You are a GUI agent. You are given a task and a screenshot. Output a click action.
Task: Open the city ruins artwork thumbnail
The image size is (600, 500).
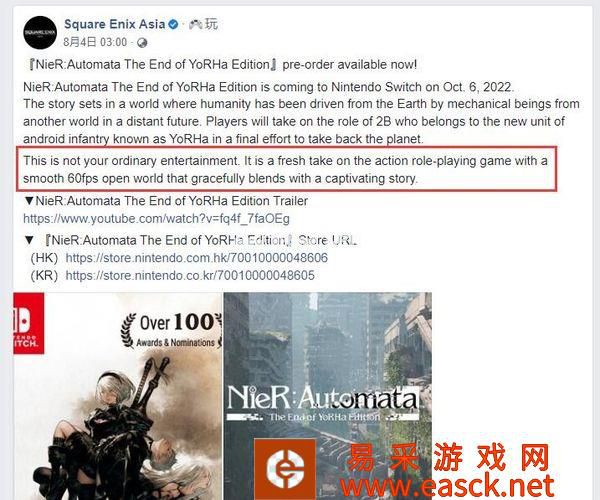coord(328,396)
